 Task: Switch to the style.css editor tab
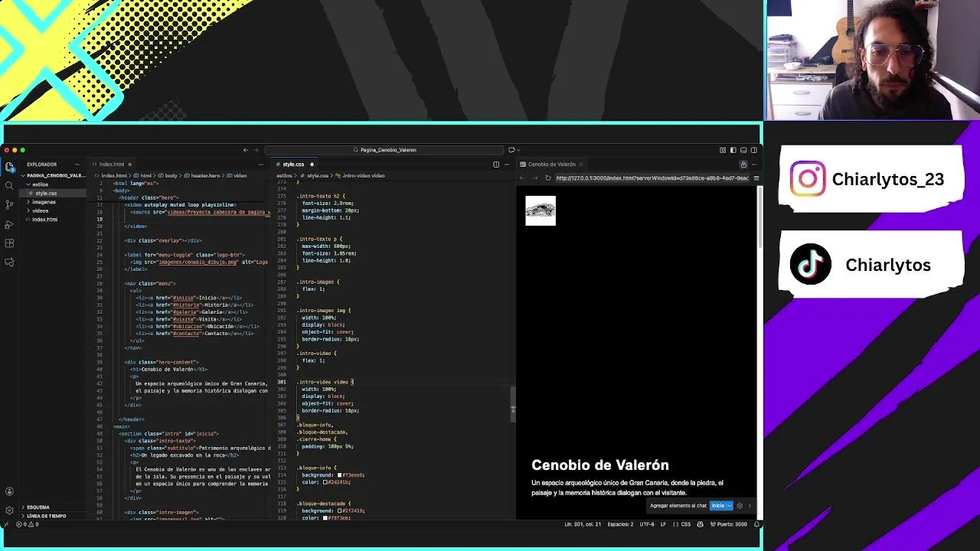(x=293, y=164)
